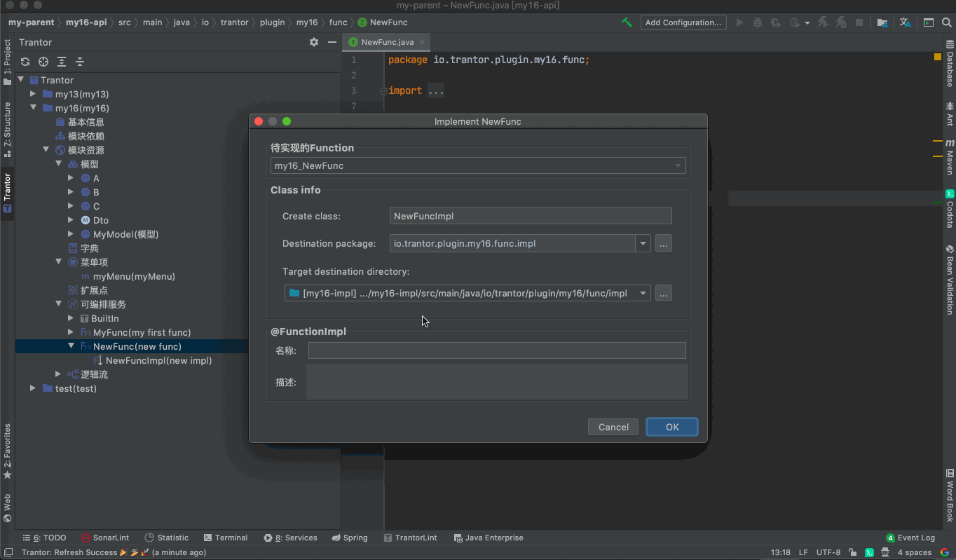
Task: Click the Refresh icon in Trantor panel
Action: (x=25, y=62)
